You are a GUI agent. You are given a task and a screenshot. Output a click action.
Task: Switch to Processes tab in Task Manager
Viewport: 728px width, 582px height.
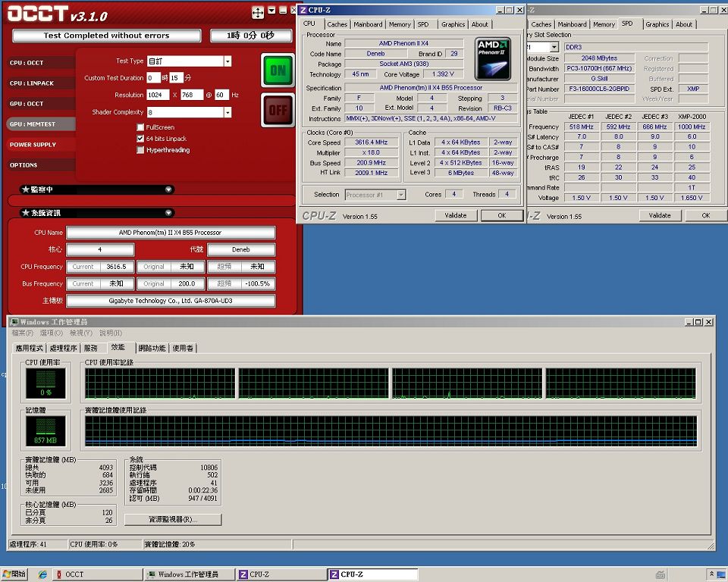pos(63,348)
